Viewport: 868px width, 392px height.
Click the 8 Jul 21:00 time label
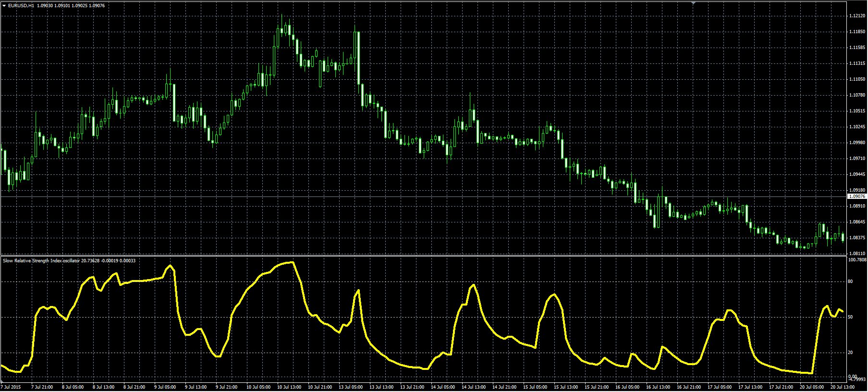[x=134, y=387]
